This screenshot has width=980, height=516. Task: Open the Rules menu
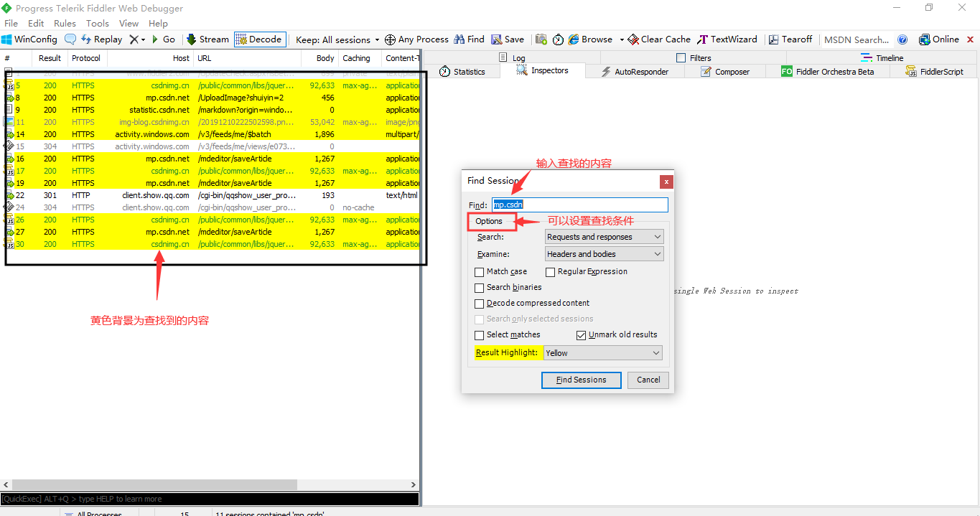click(65, 23)
